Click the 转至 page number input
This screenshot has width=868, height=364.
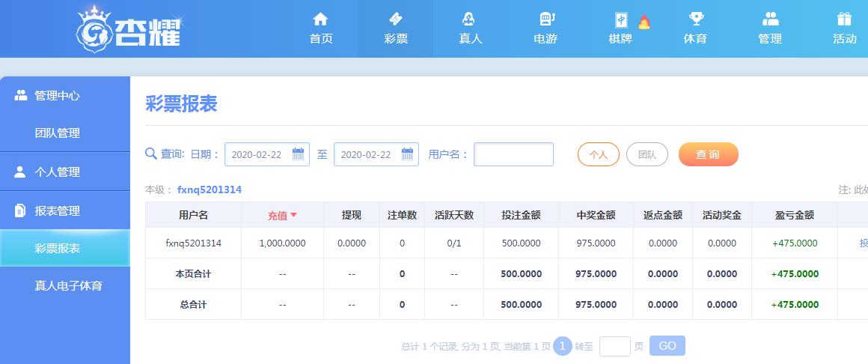pyautogui.click(x=615, y=346)
